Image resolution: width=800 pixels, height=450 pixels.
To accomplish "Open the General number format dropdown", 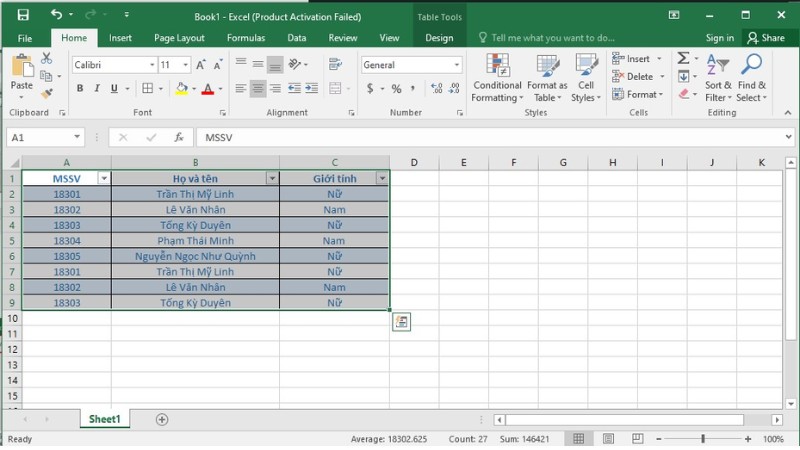I will 457,65.
